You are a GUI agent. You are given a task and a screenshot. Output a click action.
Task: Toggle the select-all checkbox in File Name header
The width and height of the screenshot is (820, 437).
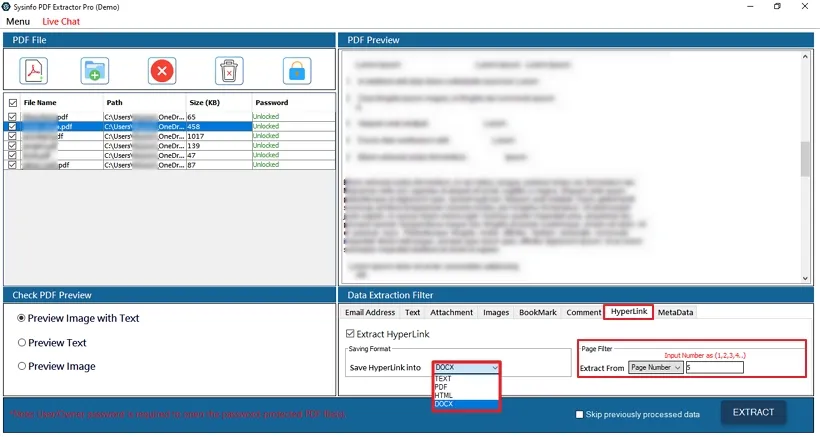tap(13, 103)
